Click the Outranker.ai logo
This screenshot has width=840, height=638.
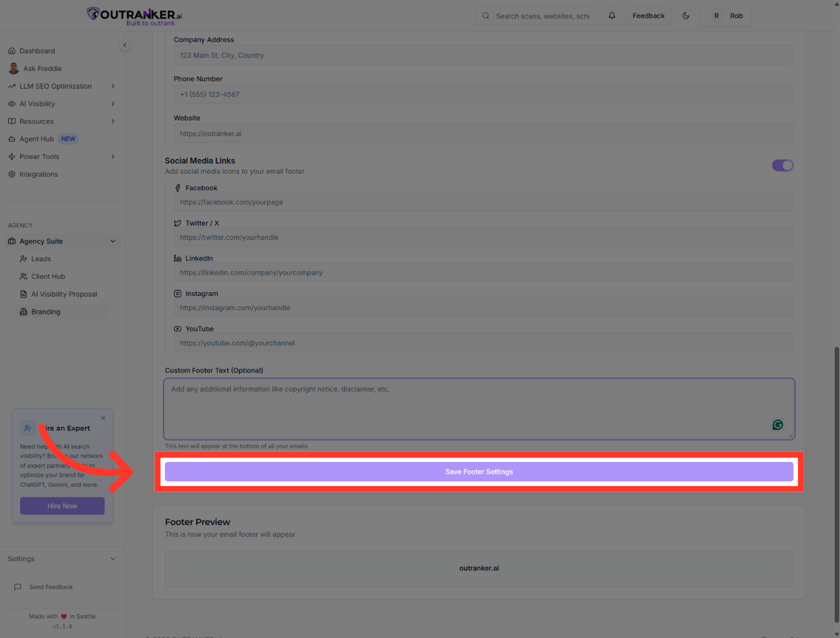coord(135,16)
